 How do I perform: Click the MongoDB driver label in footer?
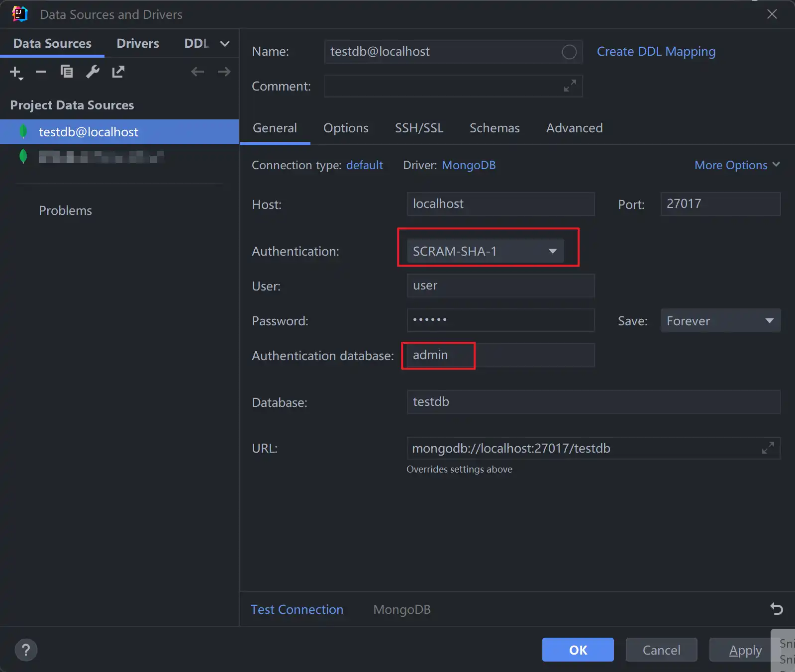tap(402, 609)
